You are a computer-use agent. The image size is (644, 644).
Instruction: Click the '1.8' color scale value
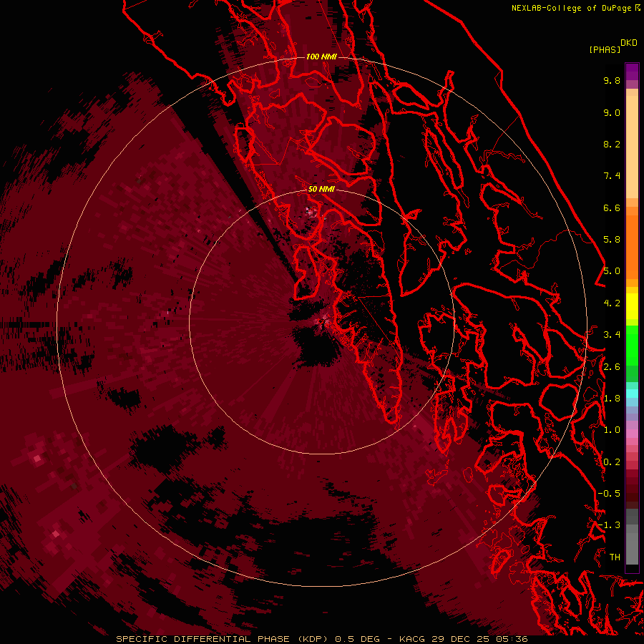pyautogui.click(x=612, y=399)
